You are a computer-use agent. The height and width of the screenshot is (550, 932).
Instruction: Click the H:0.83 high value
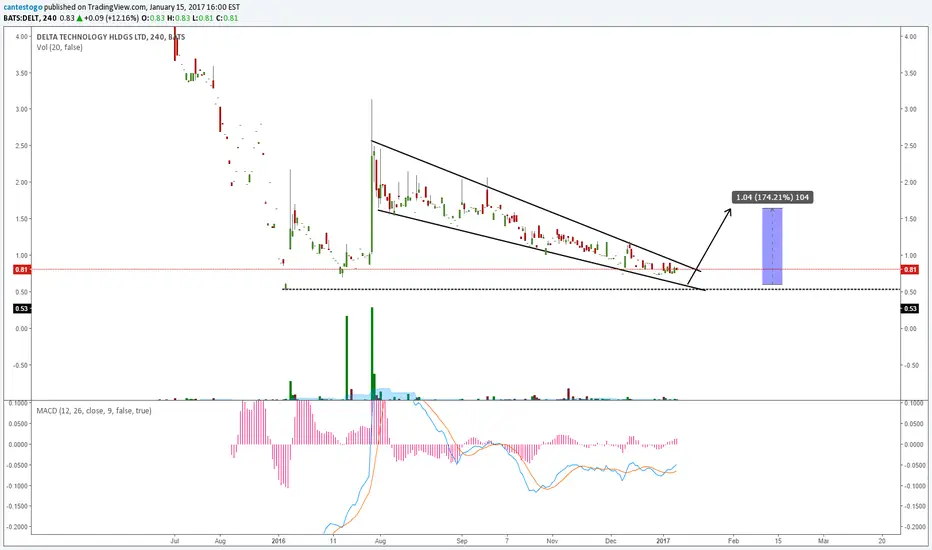(178, 18)
